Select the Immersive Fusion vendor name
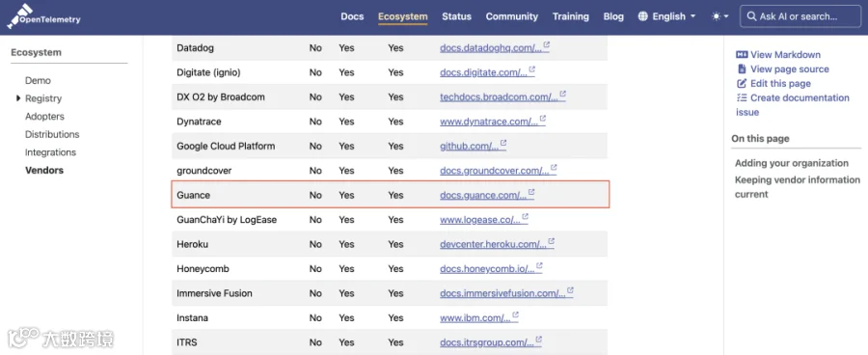The height and width of the screenshot is (355, 868). (x=214, y=293)
